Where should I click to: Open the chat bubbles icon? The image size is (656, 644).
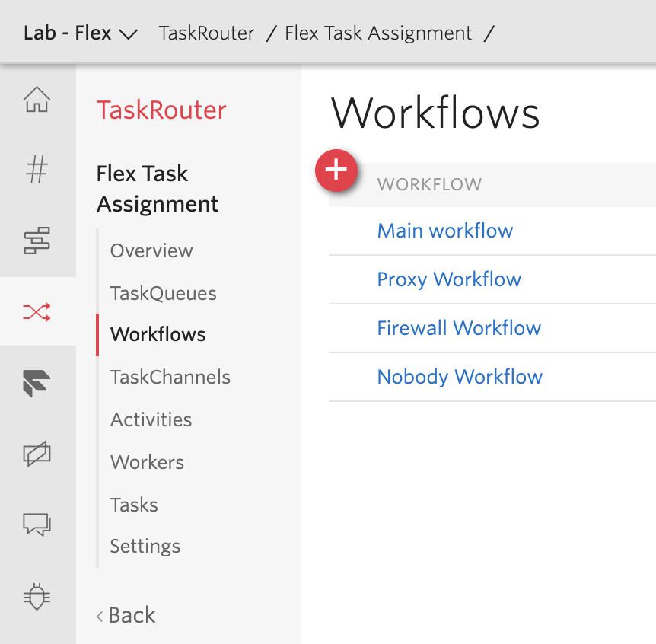click(37, 524)
